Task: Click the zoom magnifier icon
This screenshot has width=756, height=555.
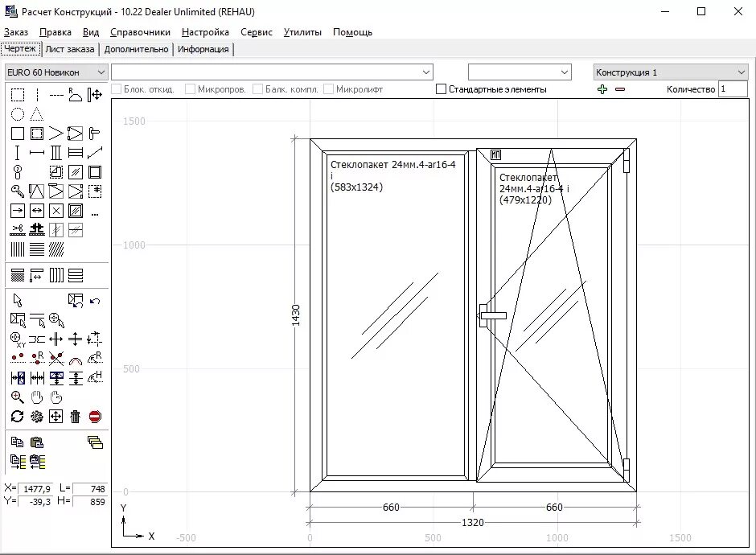Action: click(x=18, y=397)
